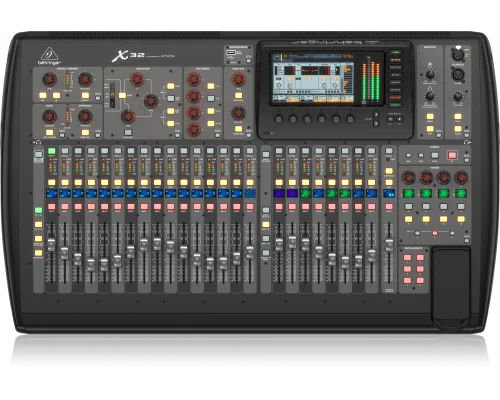Select the unlit High Mid band button in Equalizer
This screenshot has height=400, width=500.
coord(171,99)
